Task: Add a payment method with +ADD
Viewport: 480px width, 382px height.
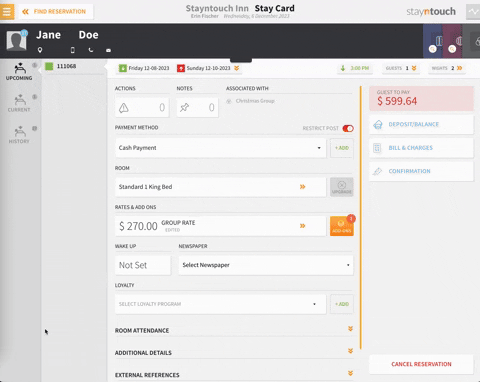Action: pos(342,148)
